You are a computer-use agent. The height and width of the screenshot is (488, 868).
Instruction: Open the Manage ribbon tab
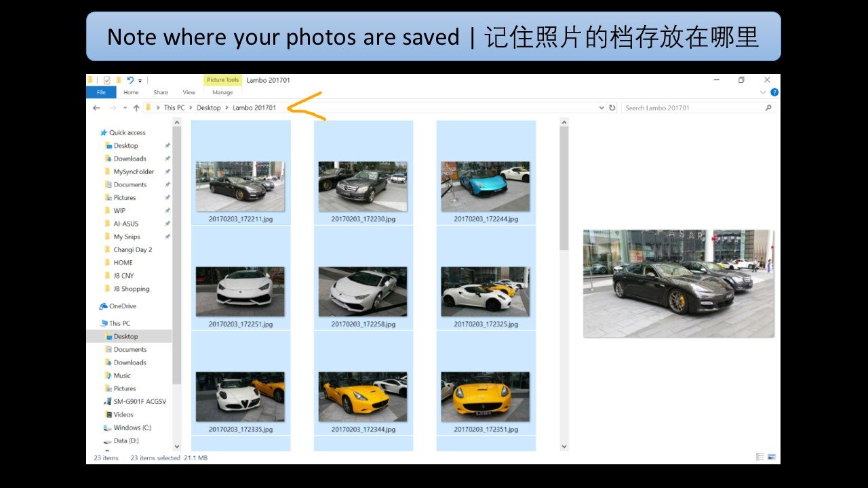click(222, 92)
